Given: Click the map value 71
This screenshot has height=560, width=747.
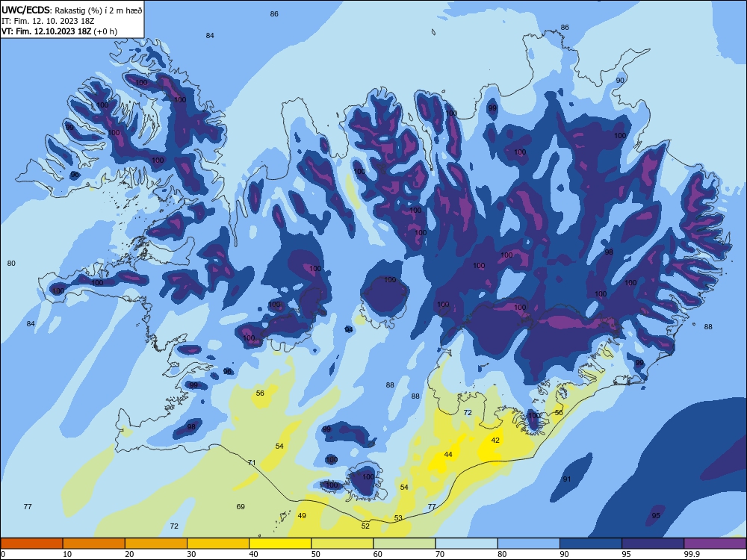Looking at the screenshot, I should click(252, 462).
